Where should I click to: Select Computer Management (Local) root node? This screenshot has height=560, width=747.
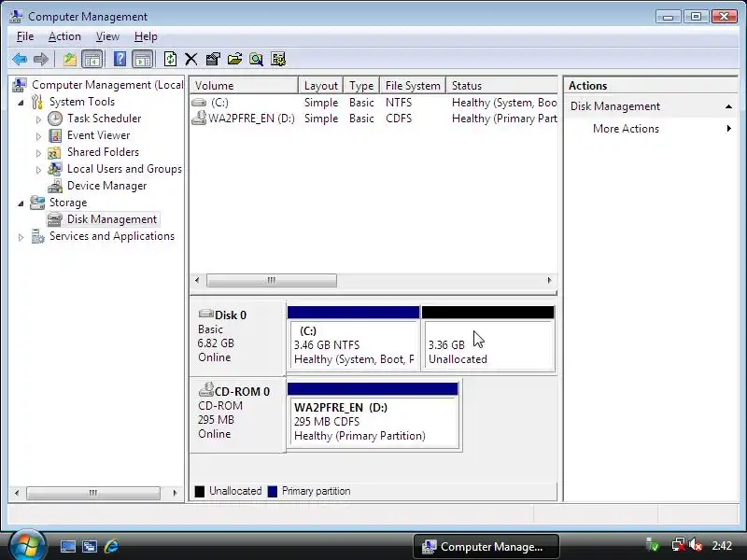point(107,85)
